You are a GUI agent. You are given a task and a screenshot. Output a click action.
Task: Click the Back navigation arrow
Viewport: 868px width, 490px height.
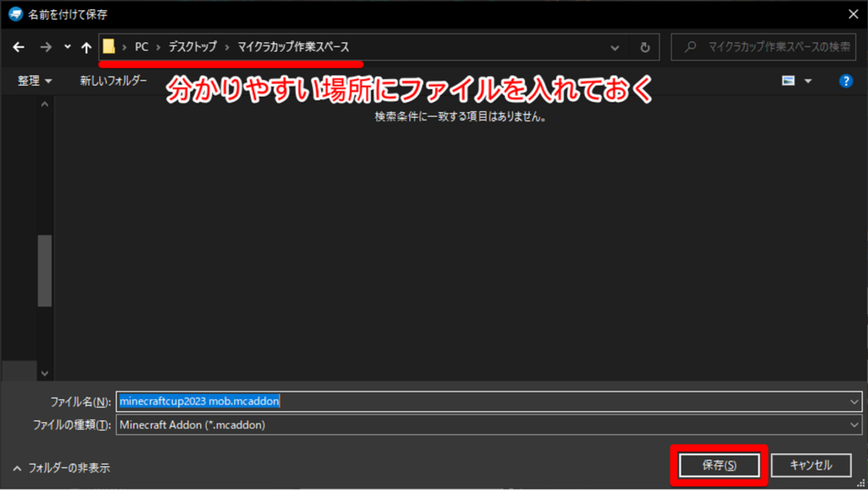[x=19, y=47]
